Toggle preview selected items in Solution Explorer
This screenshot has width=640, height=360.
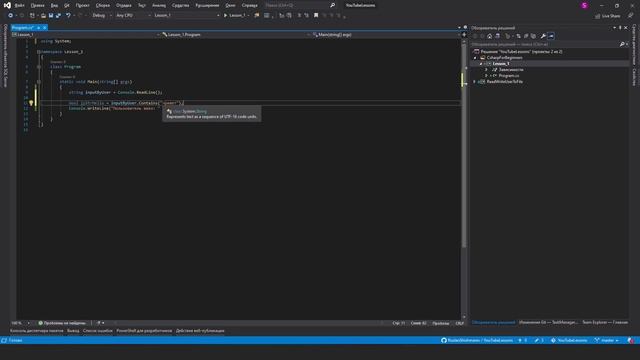click(x=551, y=36)
